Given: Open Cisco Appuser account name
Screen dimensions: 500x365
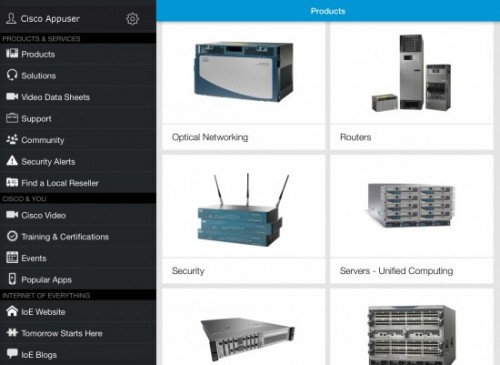Looking at the screenshot, I should pos(50,19).
